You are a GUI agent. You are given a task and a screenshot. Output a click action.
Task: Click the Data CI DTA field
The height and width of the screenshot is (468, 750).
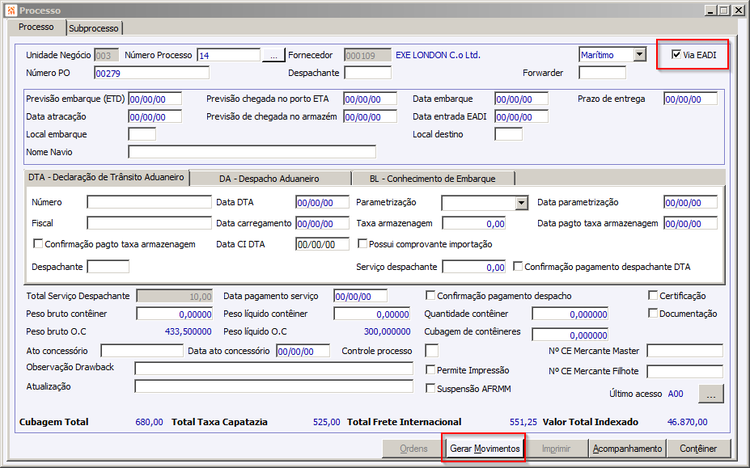coord(322,244)
